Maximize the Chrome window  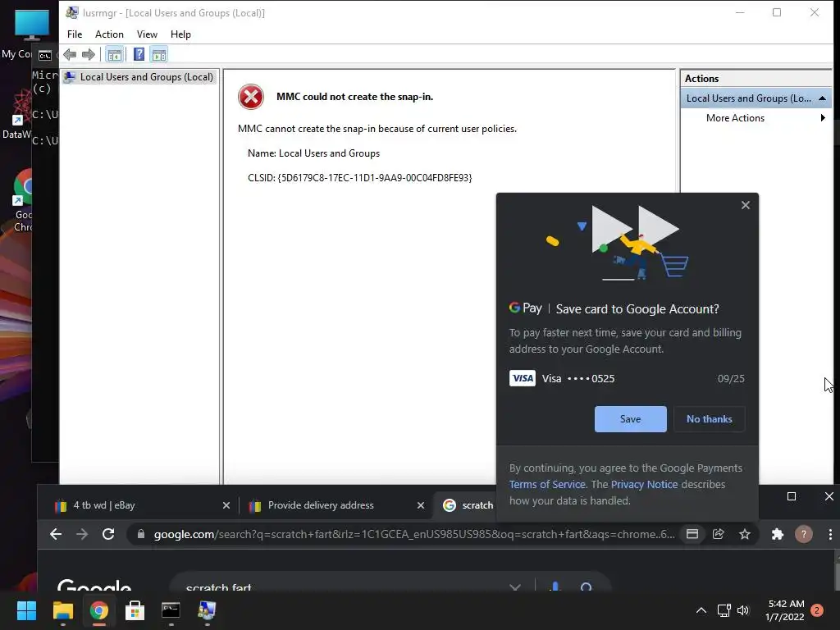tap(792, 496)
